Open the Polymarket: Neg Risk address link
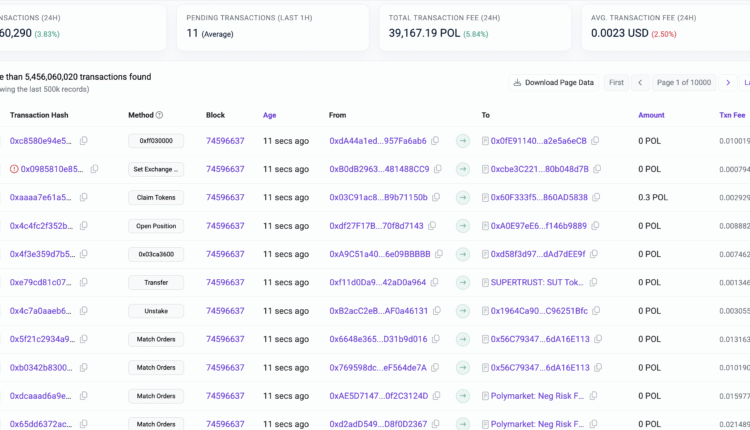This screenshot has height=430, width=750. [537, 396]
